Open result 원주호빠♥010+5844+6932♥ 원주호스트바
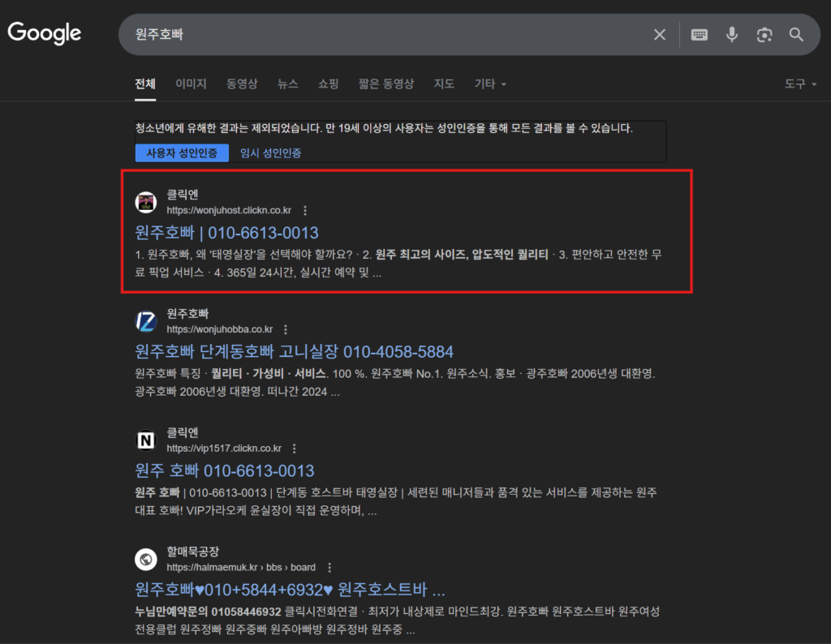The image size is (831, 644). pyautogui.click(x=290, y=590)
